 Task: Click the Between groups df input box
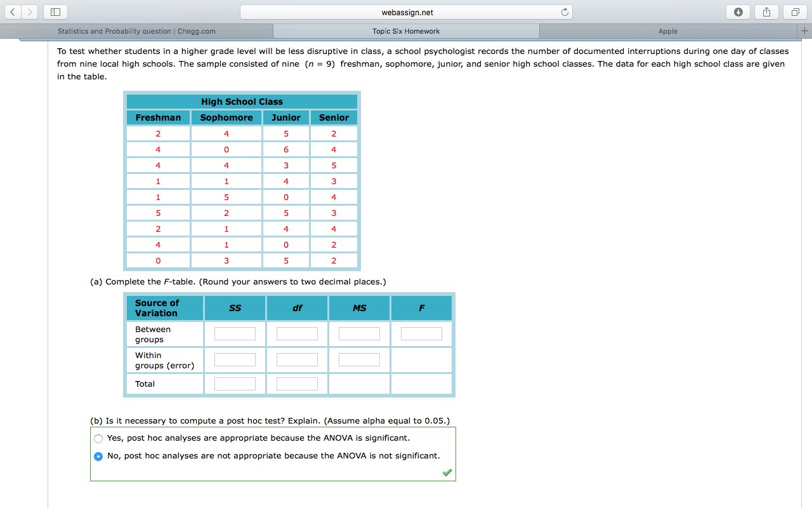click(x=297, y=333)
